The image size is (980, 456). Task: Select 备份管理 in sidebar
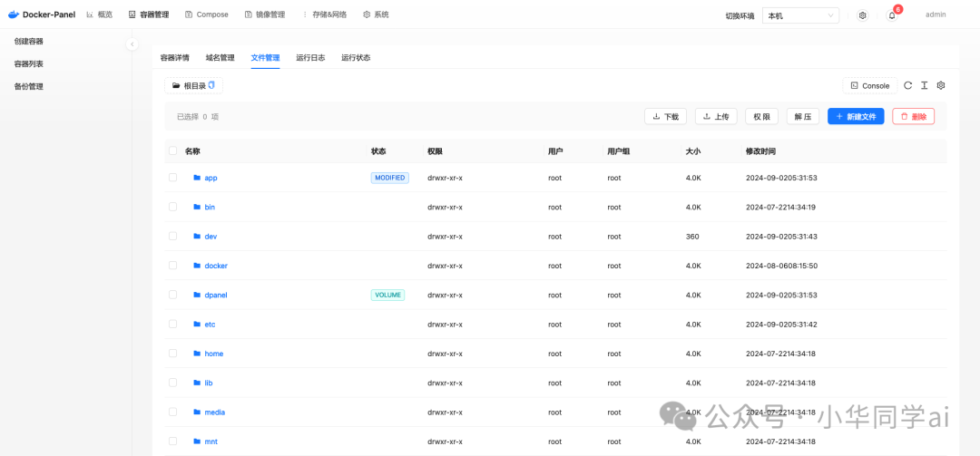[x=29, y=87]
